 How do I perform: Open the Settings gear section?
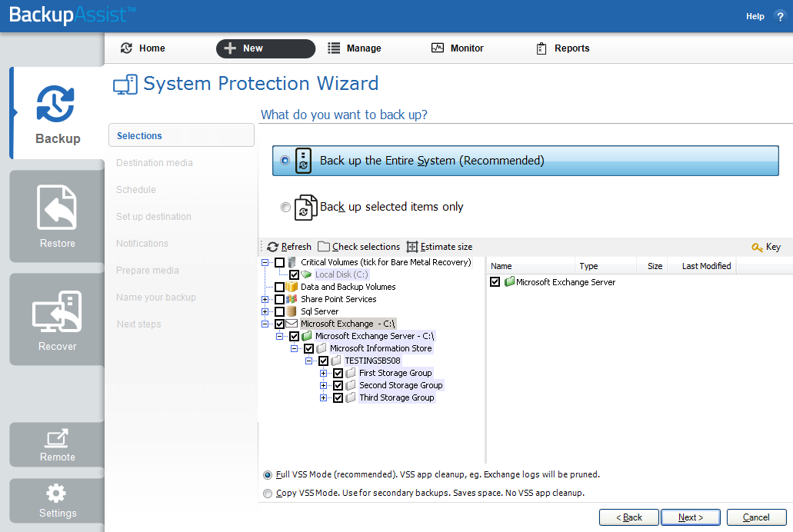click(57, 500)
